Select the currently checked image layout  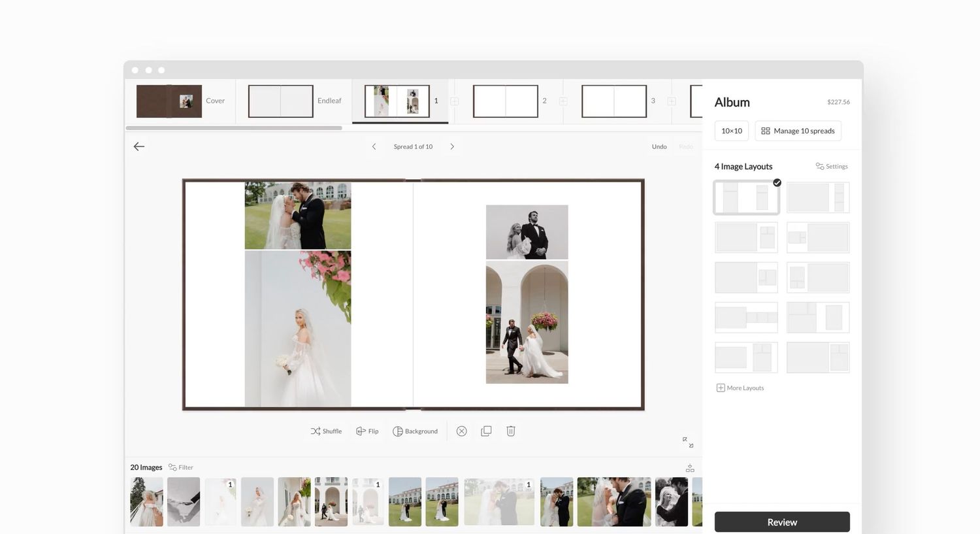(x=747, y=197)
